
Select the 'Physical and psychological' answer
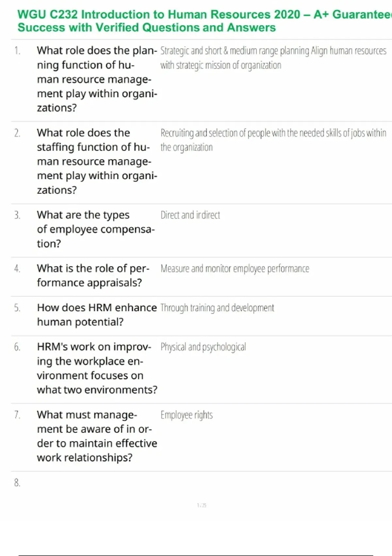click(x=203, y=347)
